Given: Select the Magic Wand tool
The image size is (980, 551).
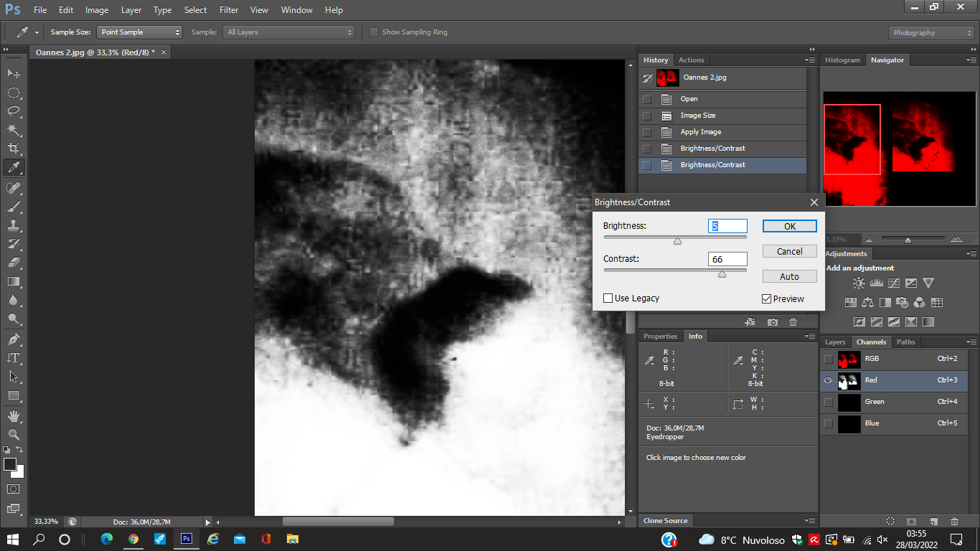Looking at the screenshot, I should (14, 130).
